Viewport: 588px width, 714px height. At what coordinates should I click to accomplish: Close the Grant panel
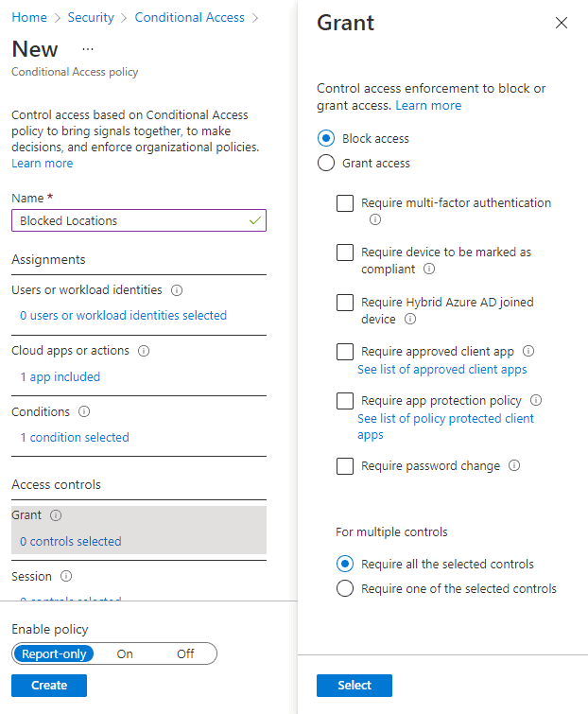(x=562, y=23)
